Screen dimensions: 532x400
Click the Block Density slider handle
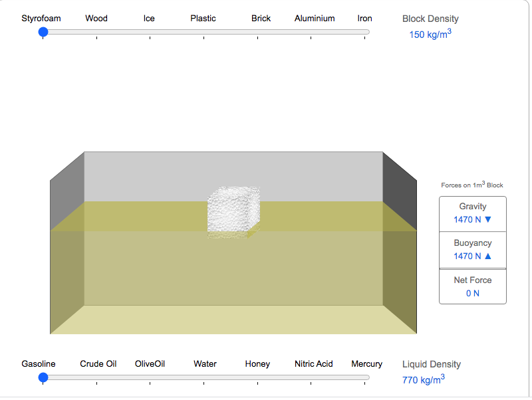click(x=44, y=32)
